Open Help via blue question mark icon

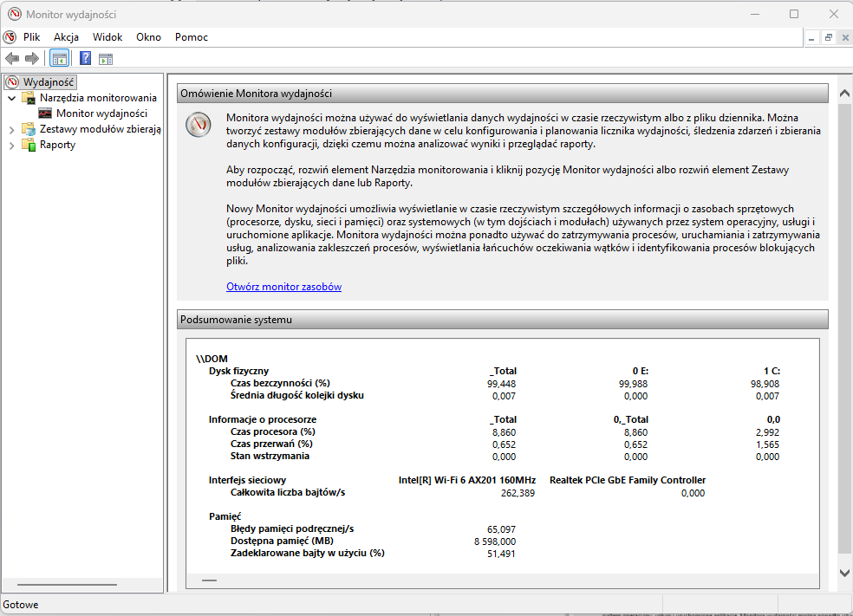coord(86,59)
